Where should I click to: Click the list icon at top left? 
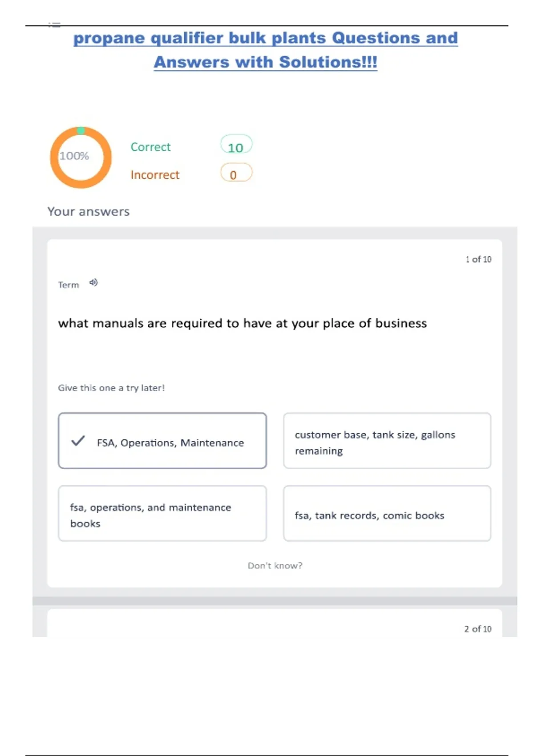pyautogui.click(x=54, y=25)
